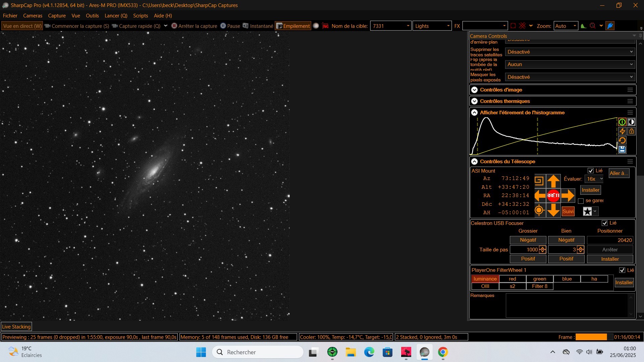Click the red crossed reticule icon
The height and width of the screenshot is (362, 644).
(x=522, y=26)
